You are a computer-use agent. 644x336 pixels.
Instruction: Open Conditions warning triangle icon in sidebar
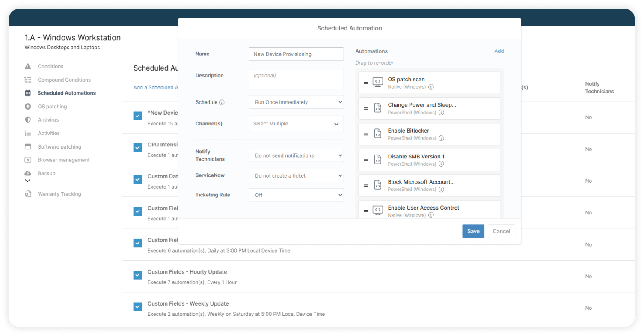pyautogui.click(x=28, y=66)
